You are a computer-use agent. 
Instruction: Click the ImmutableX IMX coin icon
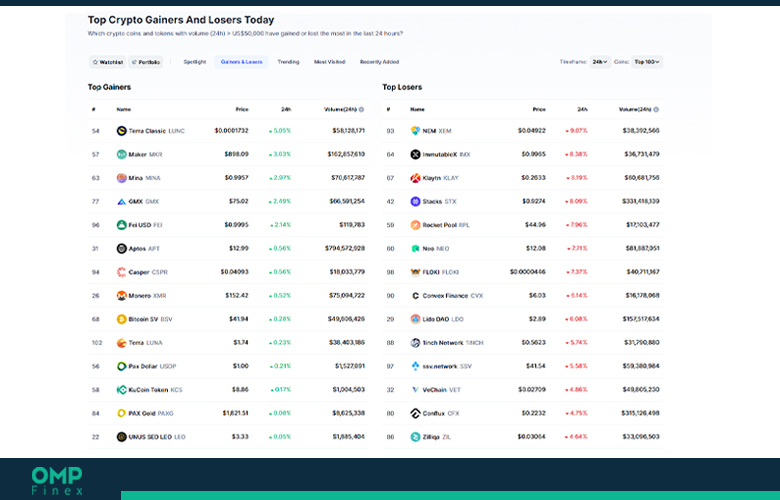pyautogui.click(x=415, y=154)
